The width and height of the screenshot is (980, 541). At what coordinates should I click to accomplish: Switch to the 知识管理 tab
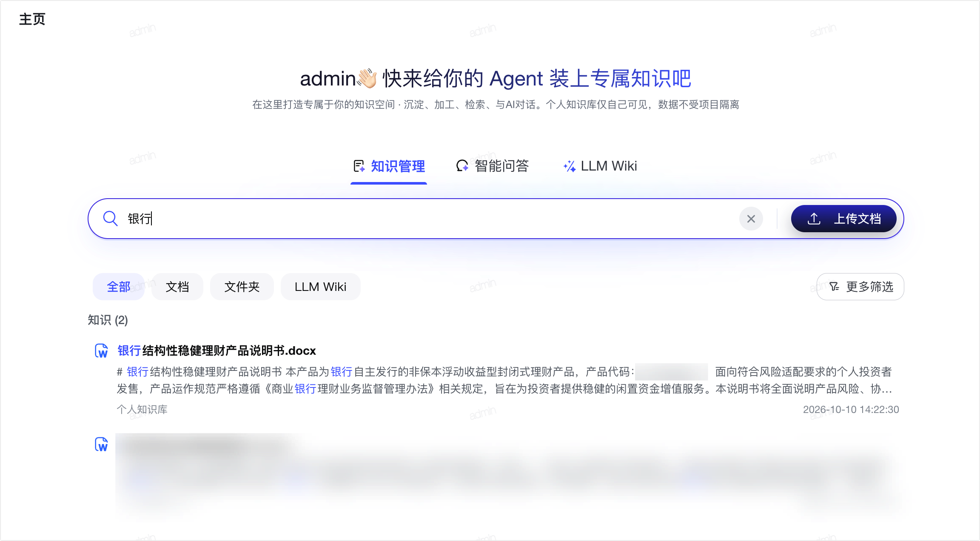[x=389, y=166]
